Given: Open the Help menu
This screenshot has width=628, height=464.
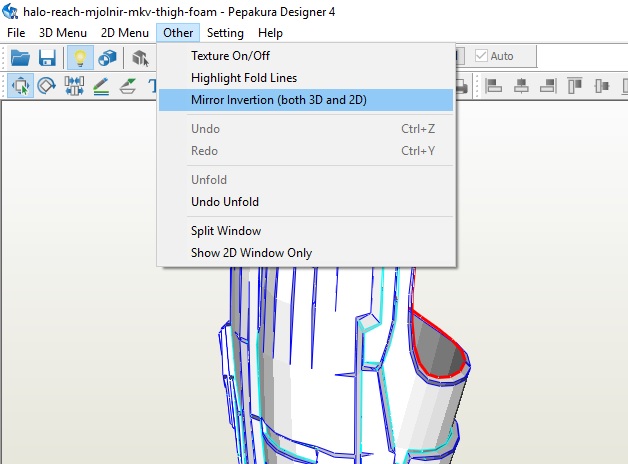Looking at the screenshot, I should coord(270,33).
